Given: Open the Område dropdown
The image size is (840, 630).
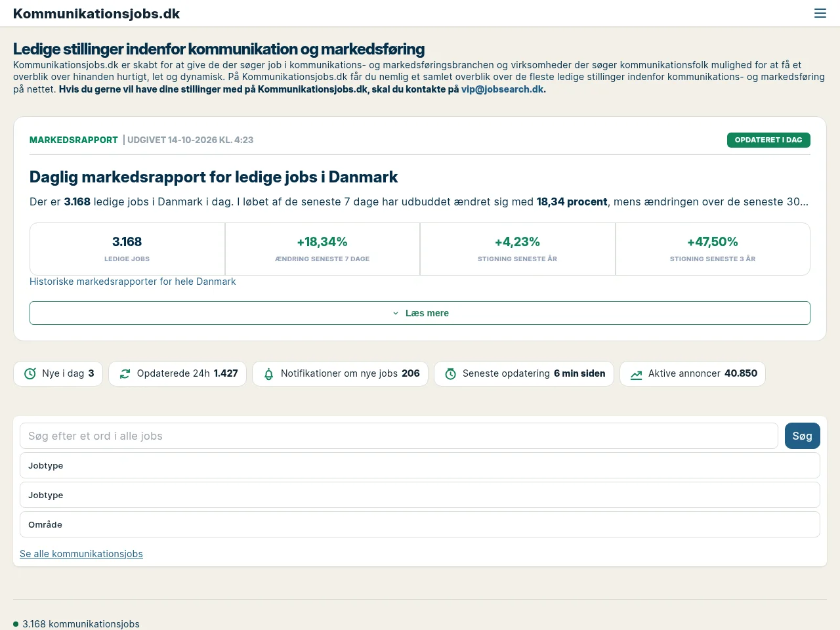Looking at the screenshot, I should coord(420,524).
